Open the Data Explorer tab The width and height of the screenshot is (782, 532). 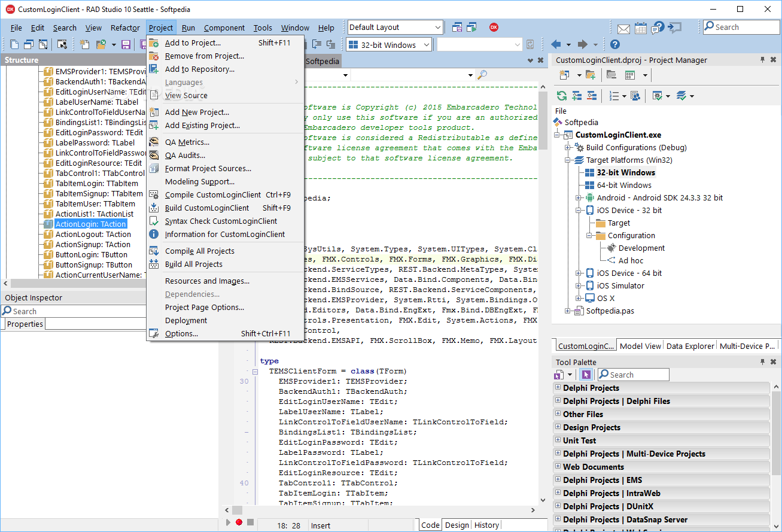(690, 346)
